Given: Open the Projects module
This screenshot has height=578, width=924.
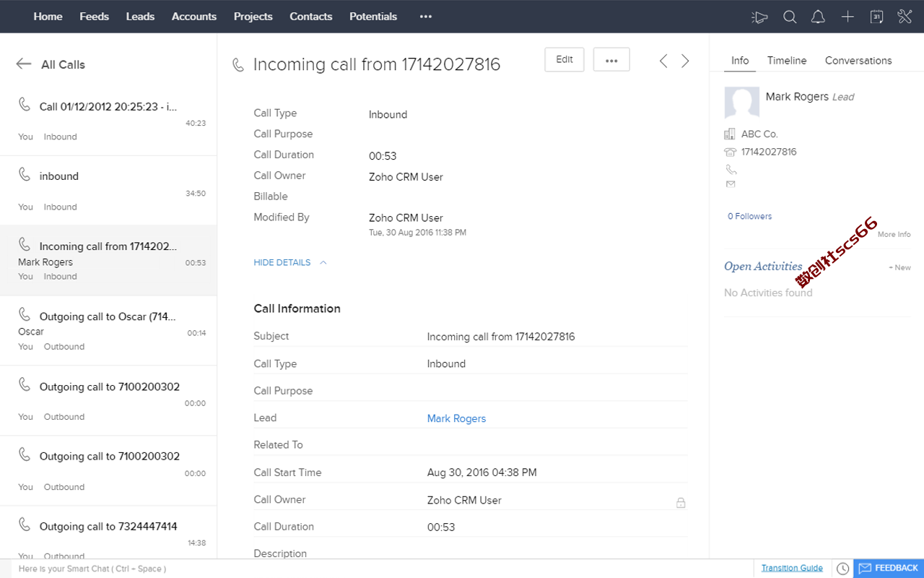Looking at the screenshot, I should pos(253,17).
